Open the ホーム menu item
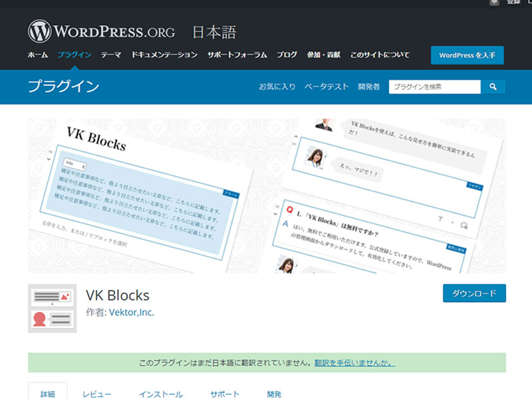 coord(37,55)
